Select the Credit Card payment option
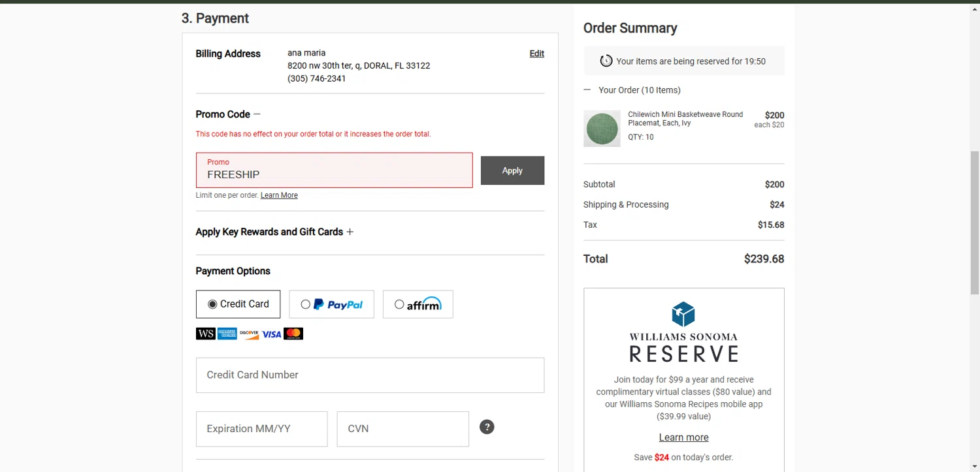The image size is (980, 472). 238,304
